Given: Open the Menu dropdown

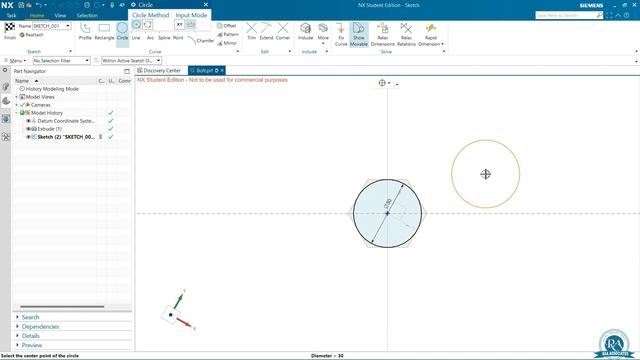Looking at the screenshot, I should coord(15,60).
